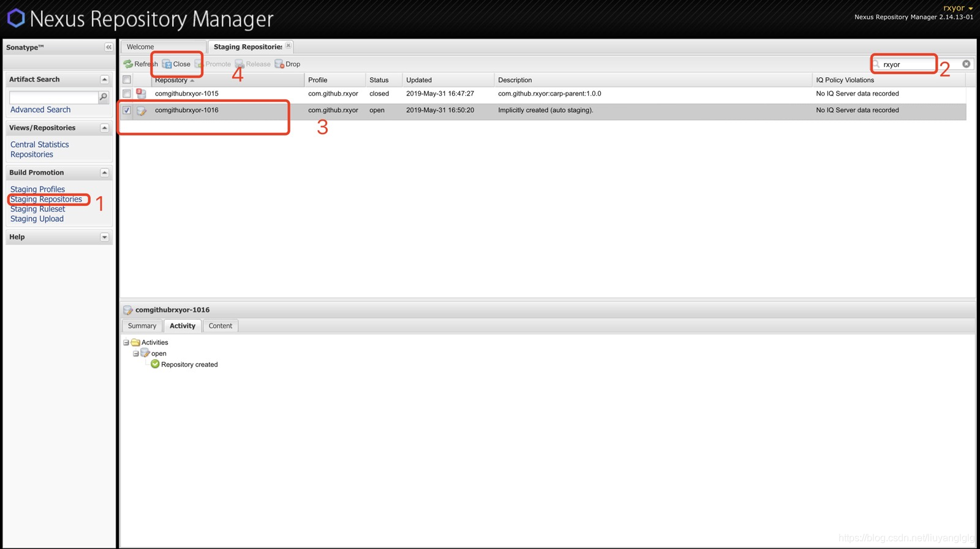Click the Promote toolbar button
Screen dimensions: 980x549
213,64
